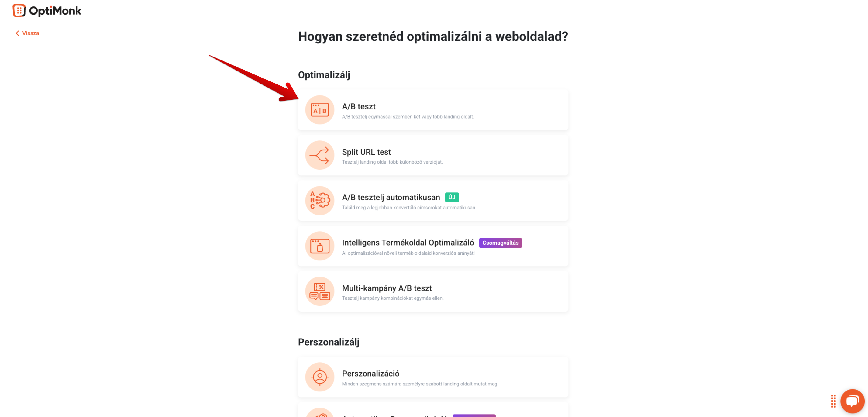Click the automatic A/B test gear icon

click(319, 201)
